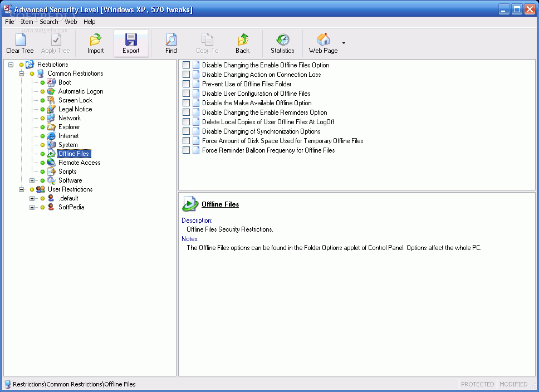Click the Common Restrictions computer icon

[x=41, y=73]
